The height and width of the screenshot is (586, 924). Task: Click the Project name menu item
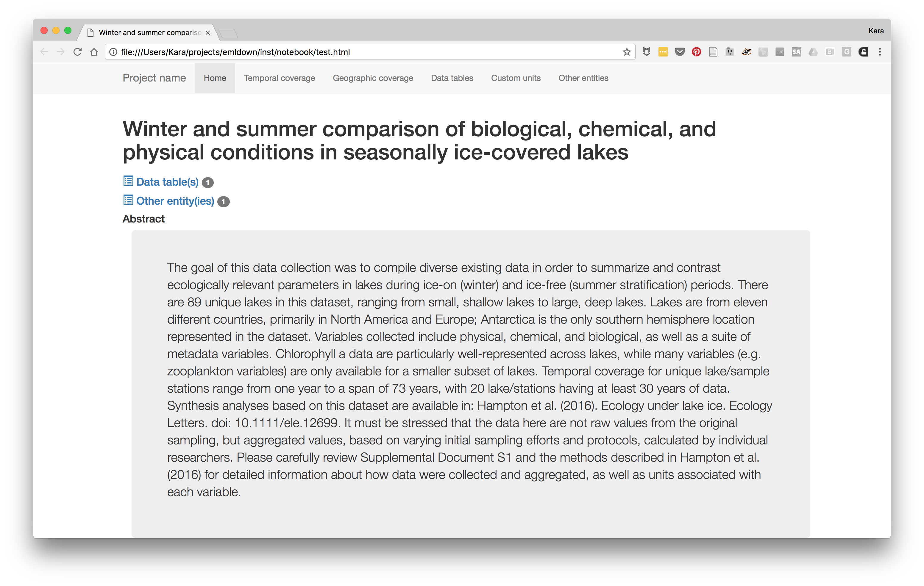[154, 78]
